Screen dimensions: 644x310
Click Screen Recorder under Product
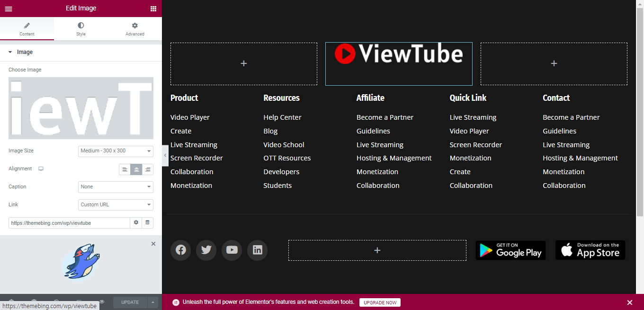pos(197,158)
